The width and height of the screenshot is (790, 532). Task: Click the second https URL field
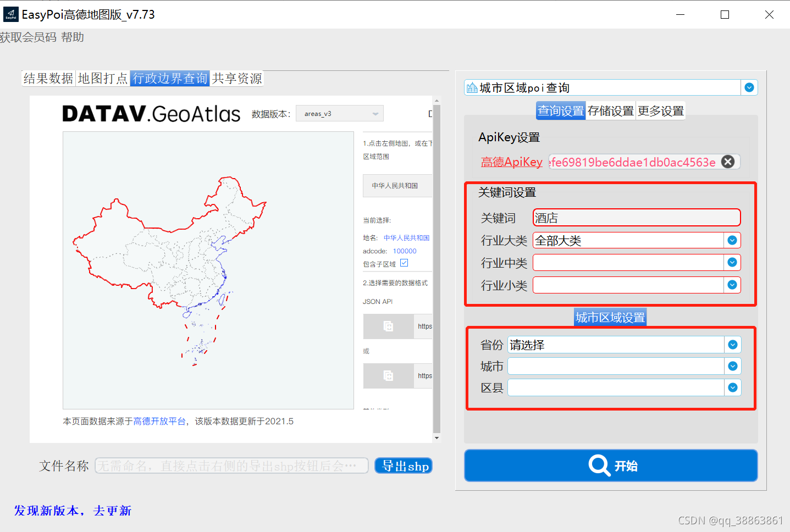point(423,376)
